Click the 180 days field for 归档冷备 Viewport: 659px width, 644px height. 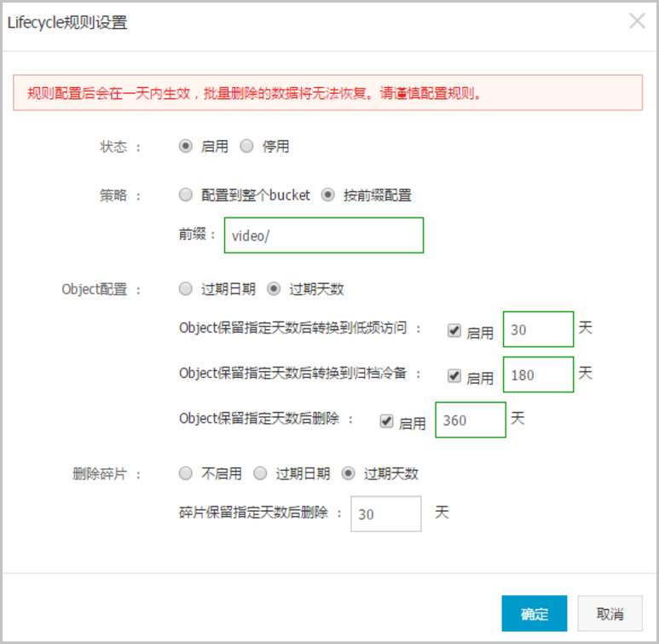(539, 374)
